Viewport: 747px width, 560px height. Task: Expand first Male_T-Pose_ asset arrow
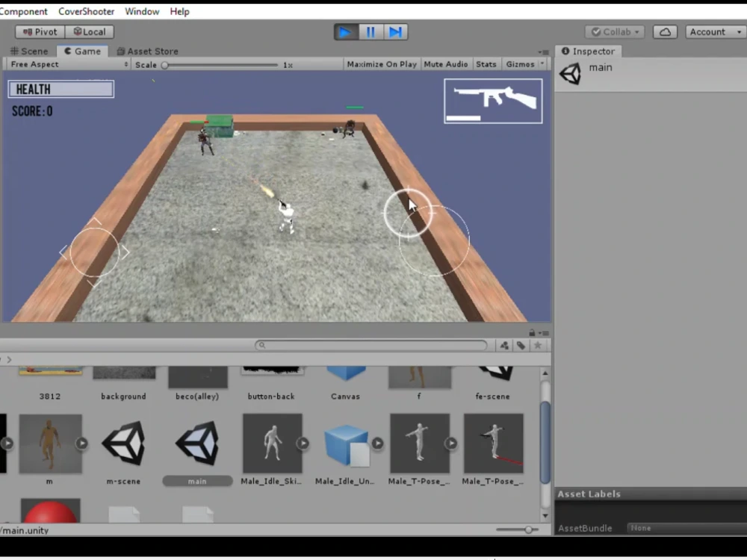[451, 444]
